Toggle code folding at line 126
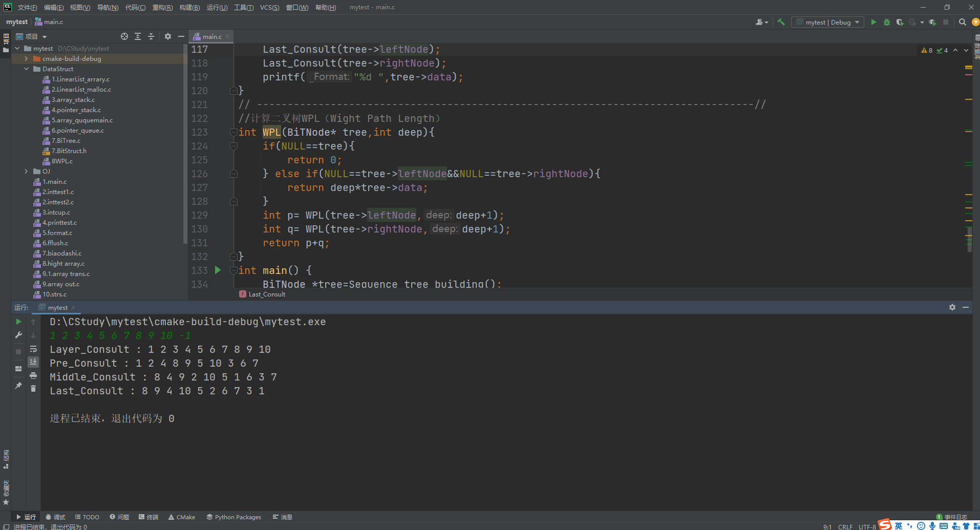Image resolution: width=980 pixels, height=530 pixels. tap(233, 174)
